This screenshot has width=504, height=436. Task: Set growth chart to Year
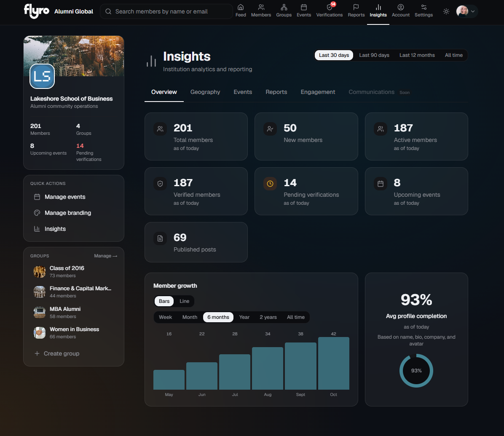click(x=244, y=317)
